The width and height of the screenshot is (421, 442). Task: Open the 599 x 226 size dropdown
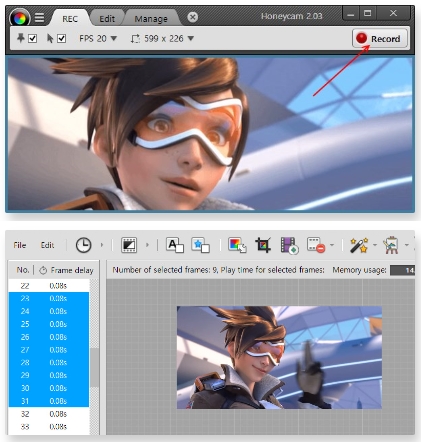point(169,39)
